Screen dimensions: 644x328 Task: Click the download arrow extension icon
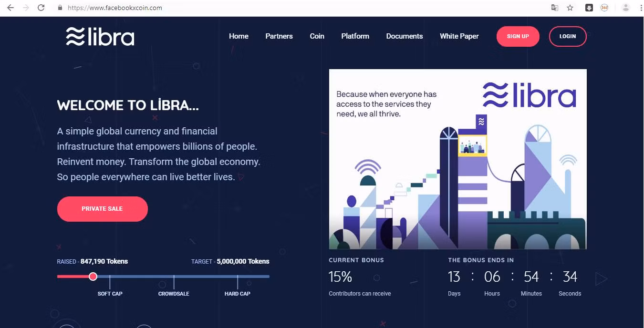coord(589,8)
